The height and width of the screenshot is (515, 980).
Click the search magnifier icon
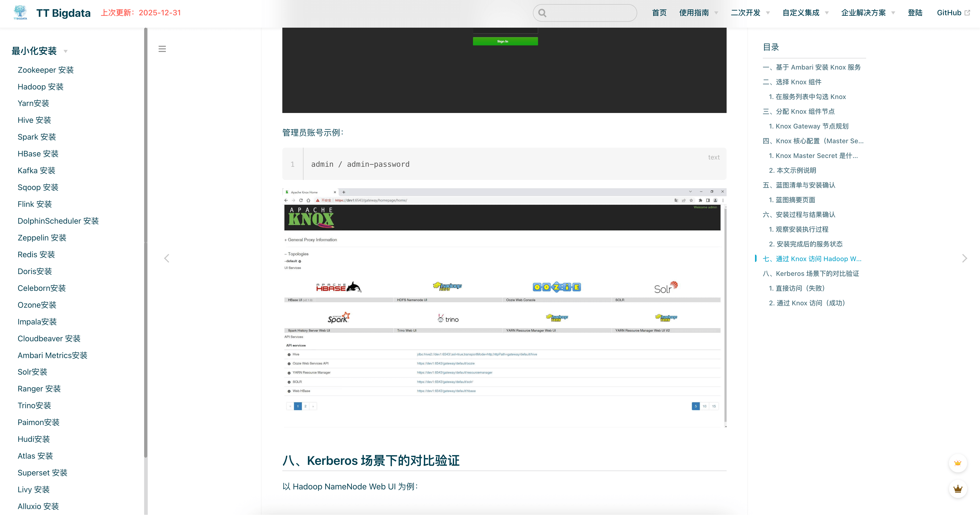coord(542,13)
